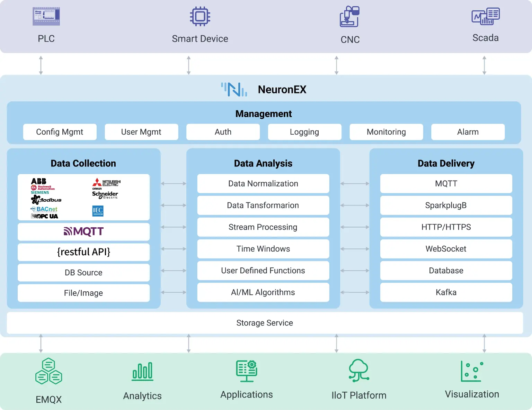Toggle the MQTT collection source

[x=83, y=231]
